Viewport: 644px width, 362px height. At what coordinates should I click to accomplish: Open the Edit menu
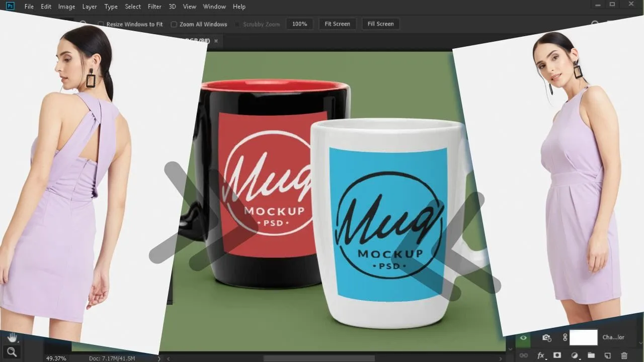click(46, 7)
